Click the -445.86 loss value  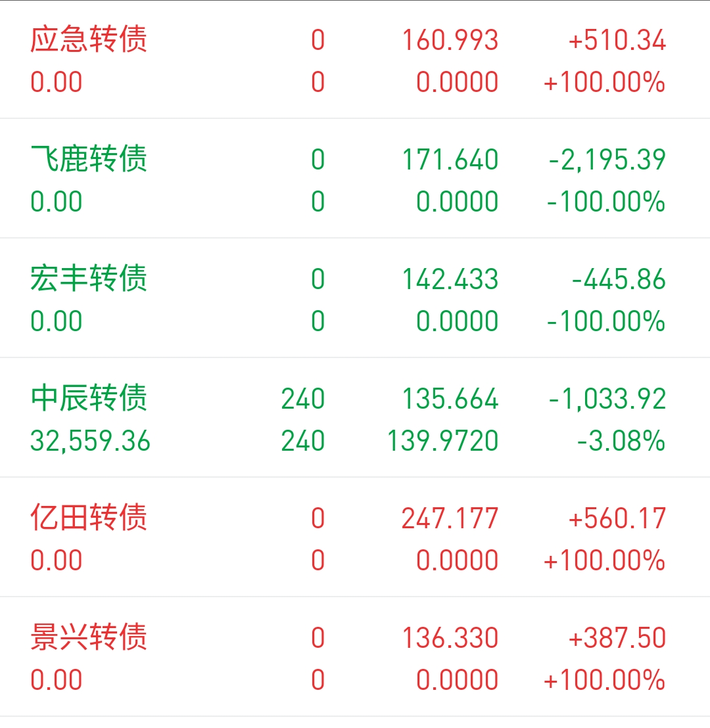click(x=619, y=279)
